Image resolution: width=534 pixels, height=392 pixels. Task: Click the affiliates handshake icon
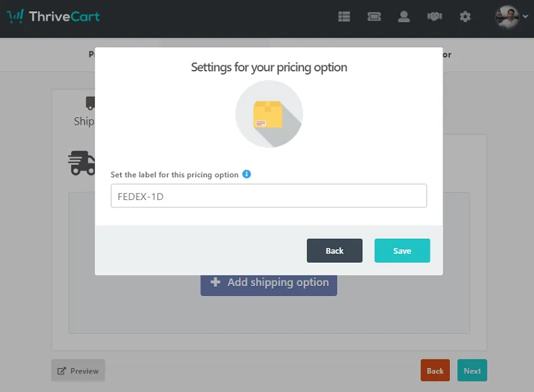coord(435,17)
